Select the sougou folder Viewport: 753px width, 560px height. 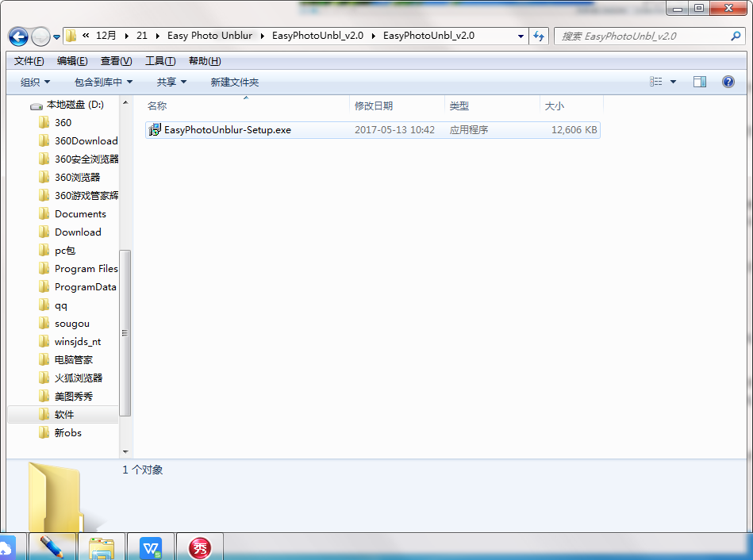click(x=63, y=323)
